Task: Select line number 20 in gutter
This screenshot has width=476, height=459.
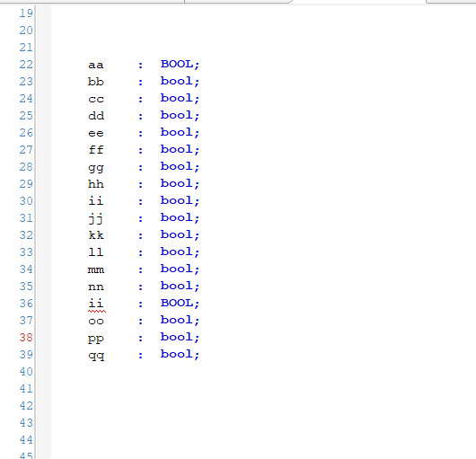Action: [x=26, y=30]
